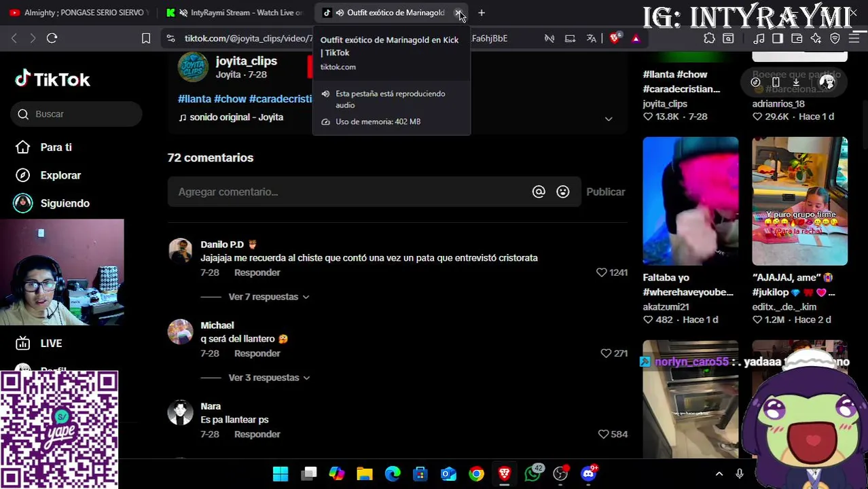Image resolution: width=868 pixels, height=489 pixels.
Task: Open the playlist music note icon
Action: point(759,39)
